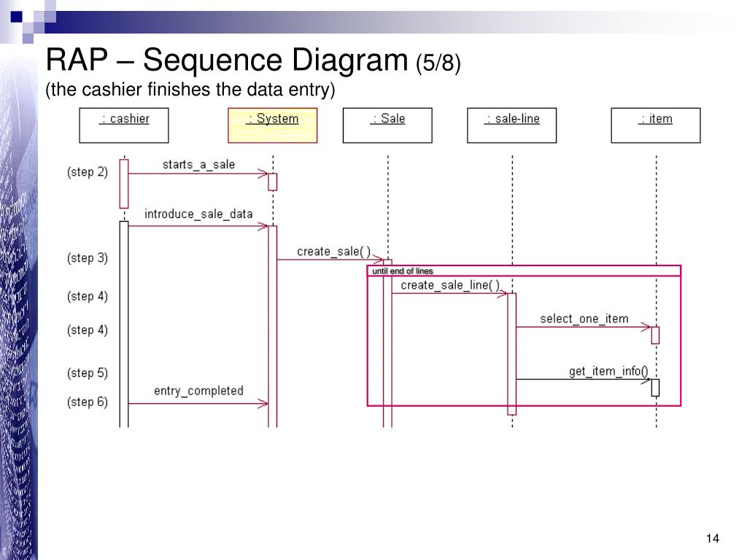The height and width of the screenshot is (560, 747).
Task: Click the '(5/8)' counter in the title
Action: pos(438,63)
